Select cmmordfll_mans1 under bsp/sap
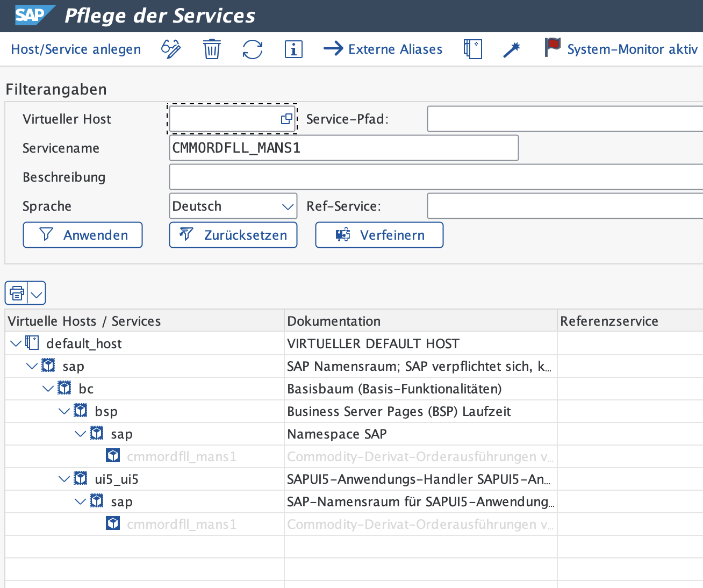703x588 pixels. pos(182,456)
